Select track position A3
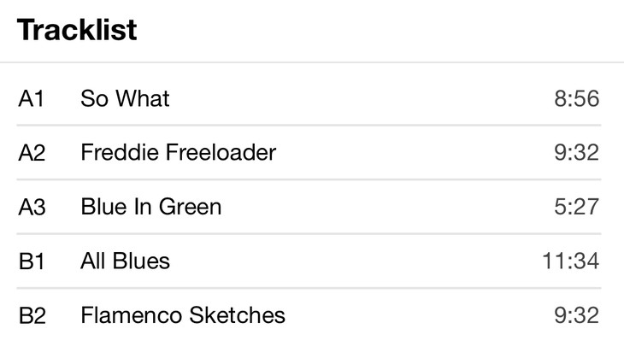 [32, 207]
